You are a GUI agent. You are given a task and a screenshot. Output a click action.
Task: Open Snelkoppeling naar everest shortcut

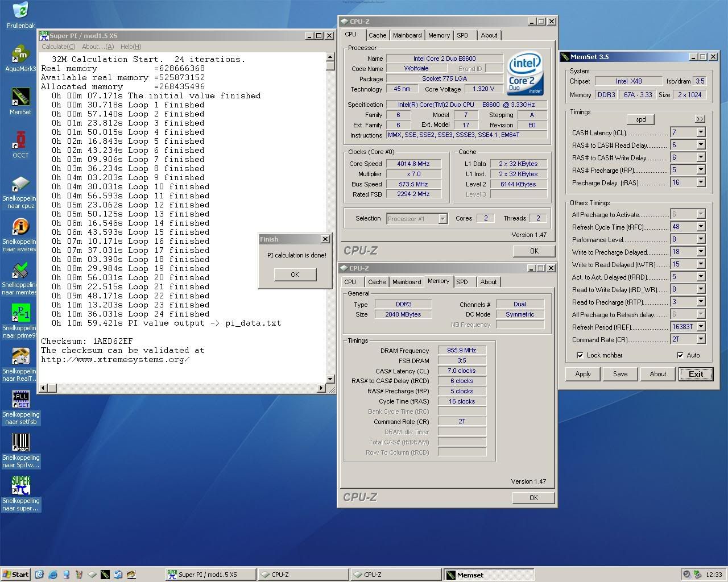(20, 228)
